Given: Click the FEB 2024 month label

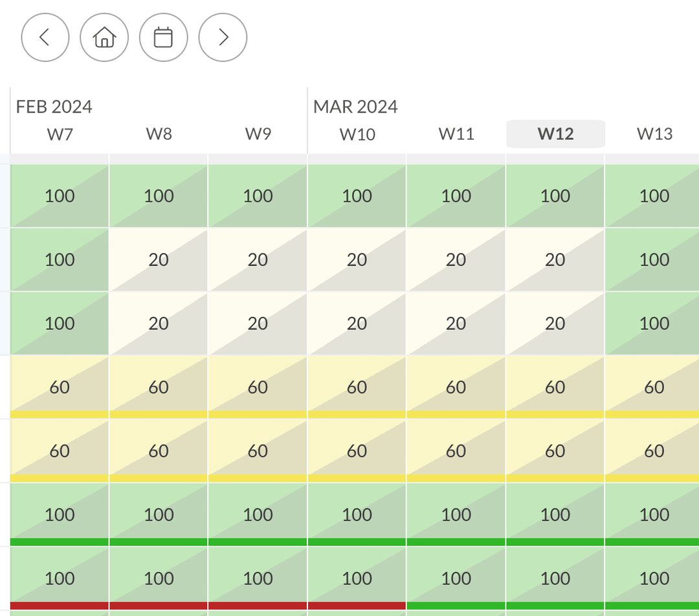Looking at the screenshot, I should click(x=54, y=107).
